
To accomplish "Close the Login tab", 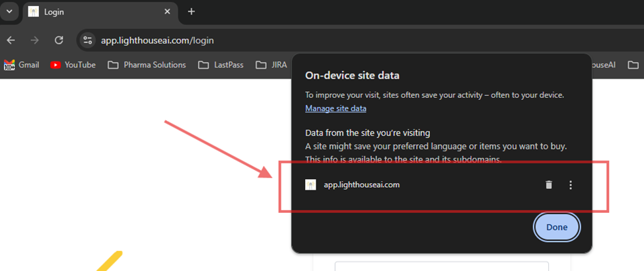I will pyautogui.click(x=167, y=12).
